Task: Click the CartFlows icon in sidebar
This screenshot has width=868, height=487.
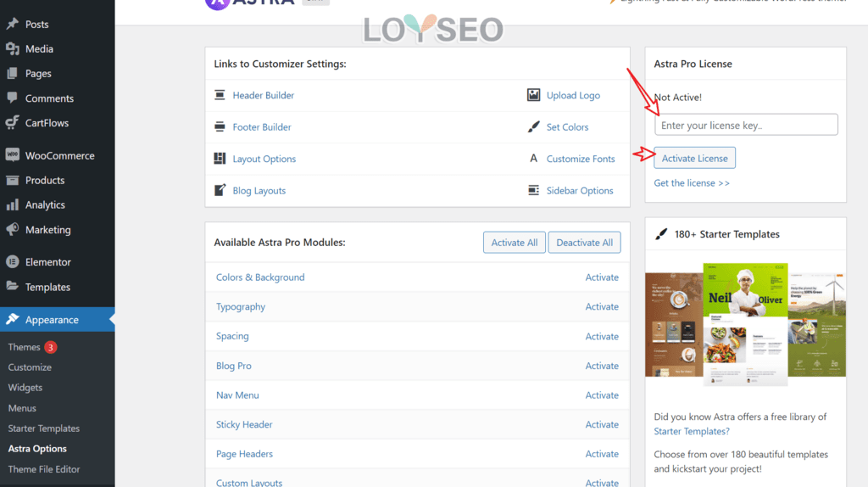Action: pos(12,122)
